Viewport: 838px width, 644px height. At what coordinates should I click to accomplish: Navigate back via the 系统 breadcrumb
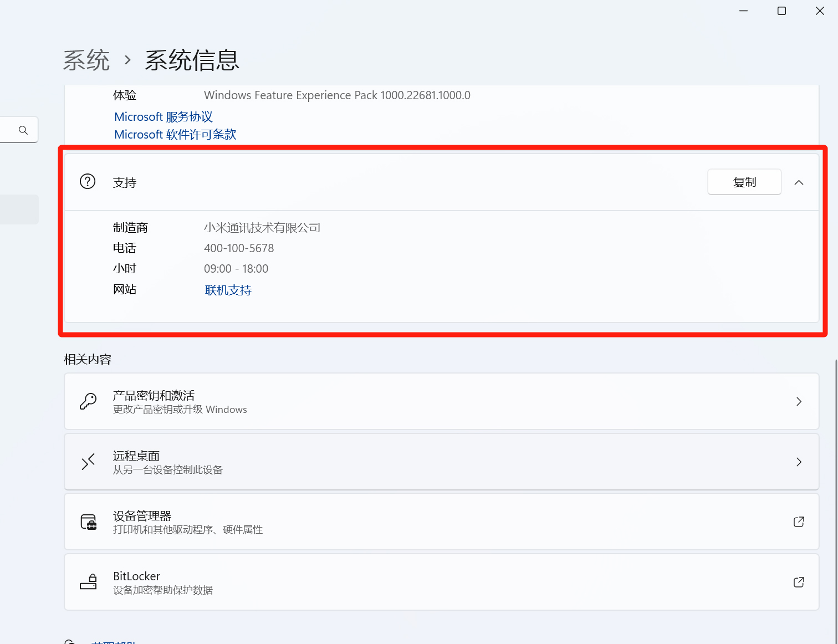tap(86, 61)
